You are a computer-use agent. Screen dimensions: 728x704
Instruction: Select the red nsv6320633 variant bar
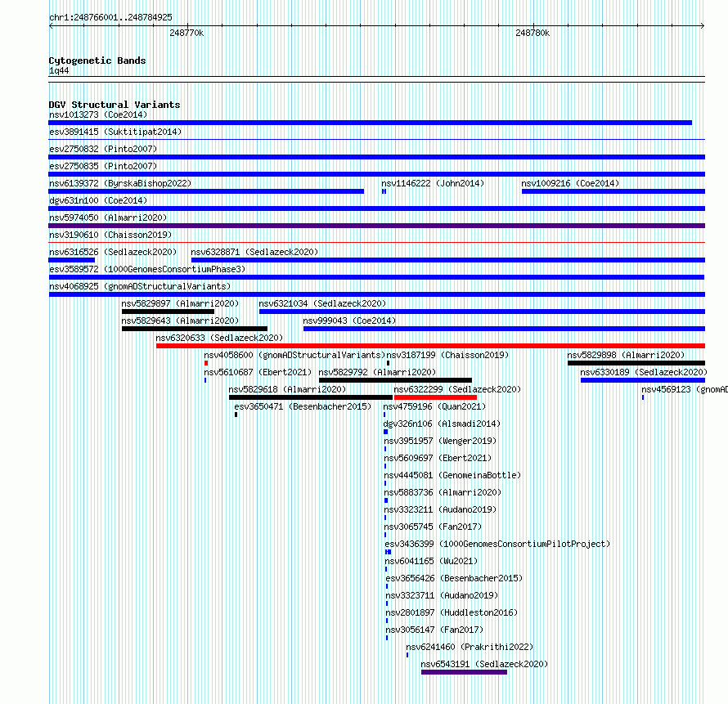tap(430, 346)
